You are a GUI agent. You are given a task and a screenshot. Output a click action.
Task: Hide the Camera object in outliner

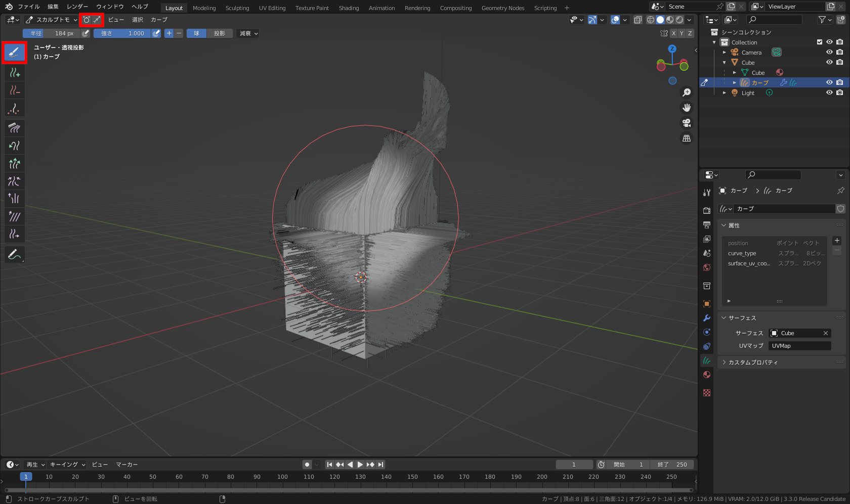(829, 52)
